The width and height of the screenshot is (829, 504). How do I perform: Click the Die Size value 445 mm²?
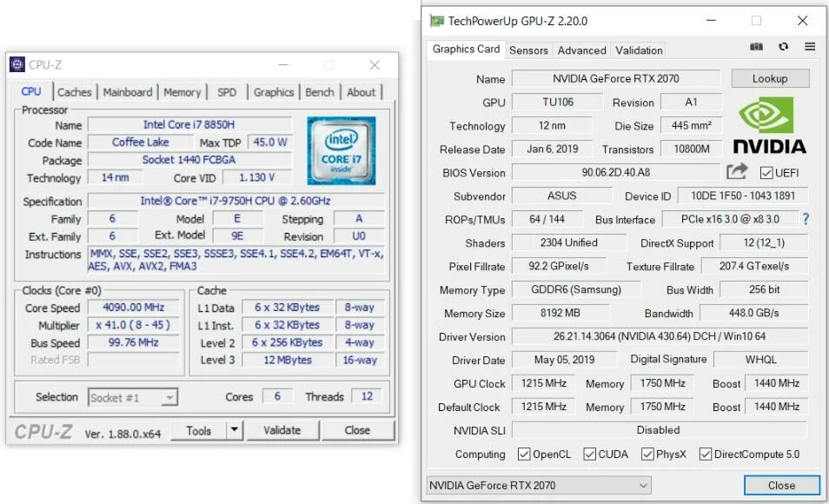point(691,125)
